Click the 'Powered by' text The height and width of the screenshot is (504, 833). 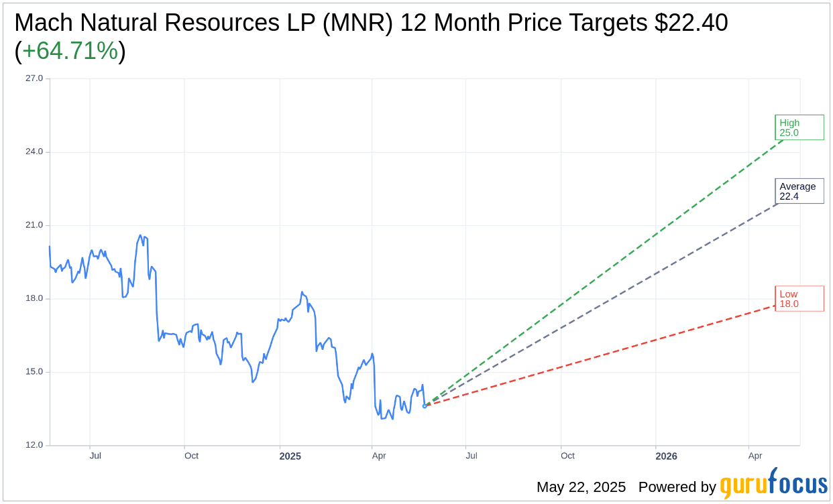coord(677,487)
